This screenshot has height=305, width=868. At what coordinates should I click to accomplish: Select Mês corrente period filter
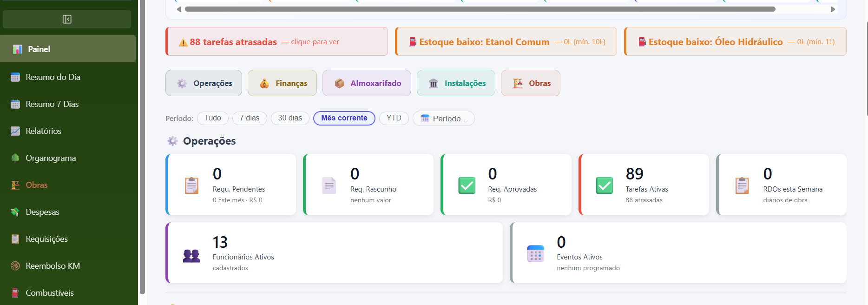tap(344, 118)
